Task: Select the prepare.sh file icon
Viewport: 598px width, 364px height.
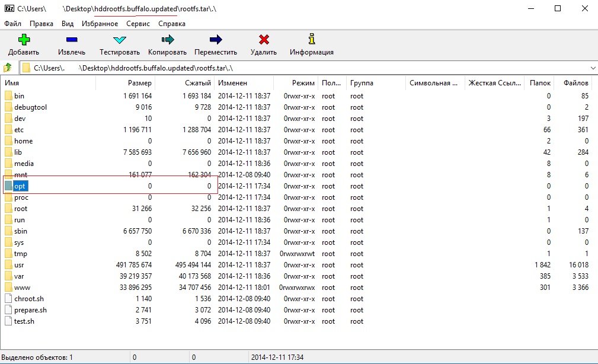Action: tap(8, 310)
